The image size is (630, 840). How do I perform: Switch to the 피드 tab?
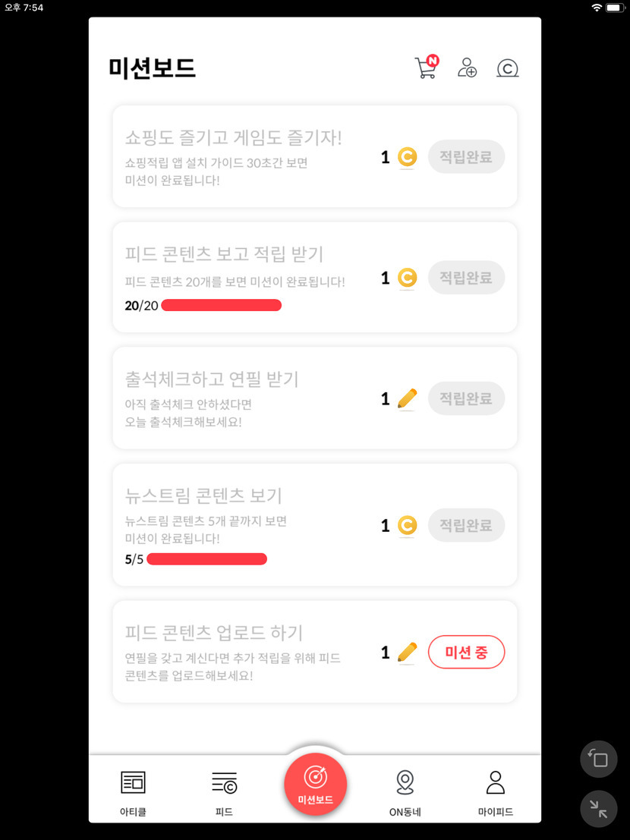point(224,791)
